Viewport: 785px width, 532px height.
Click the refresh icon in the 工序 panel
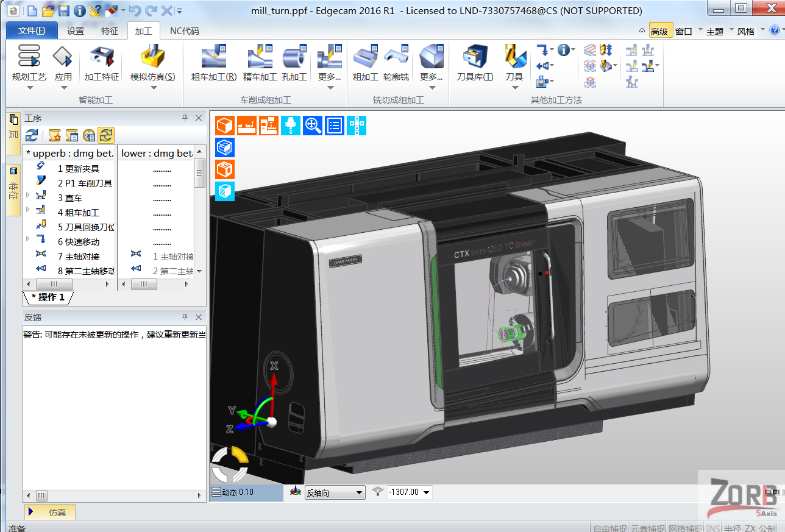click(32, 135)
